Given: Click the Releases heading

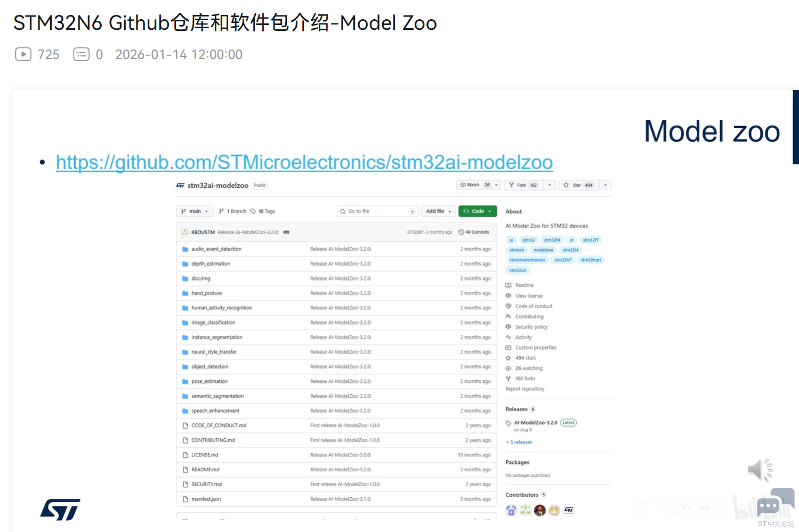Looking at the screenshot, I should coord(516,410).
